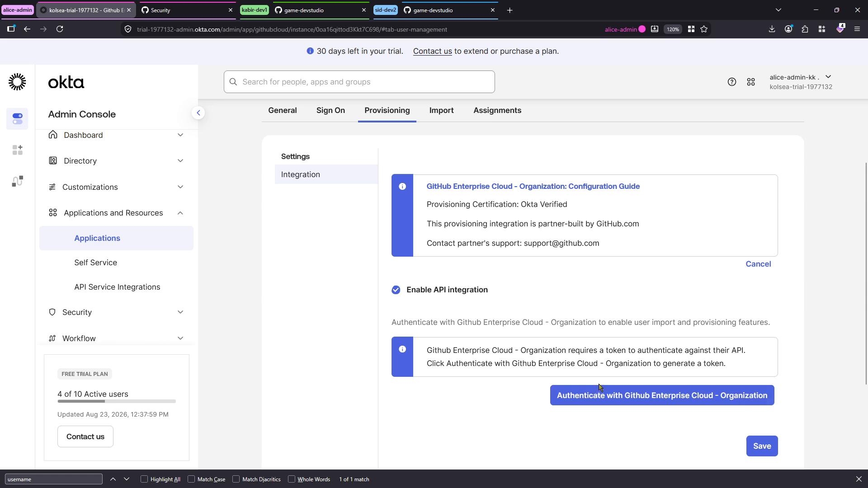The image size is (868, 488).
Task: Open the browser downloads icon
Action: [772, 29]
